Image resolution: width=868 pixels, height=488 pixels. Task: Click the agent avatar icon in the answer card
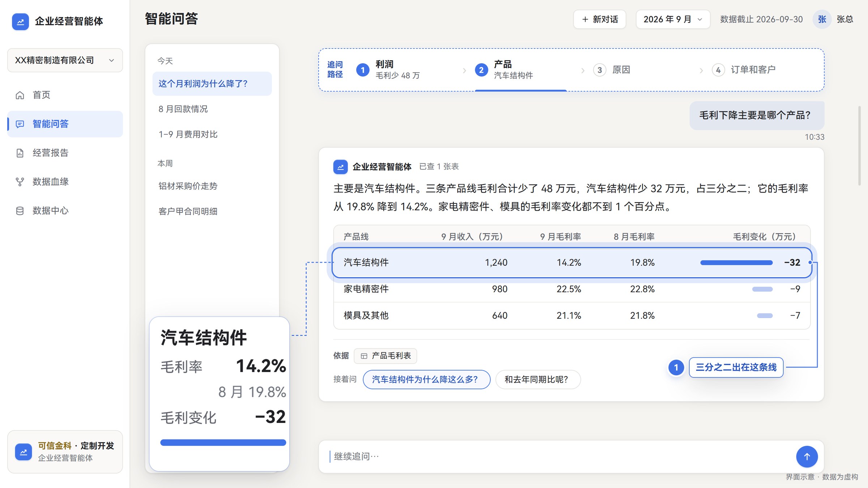coord(340,167)
